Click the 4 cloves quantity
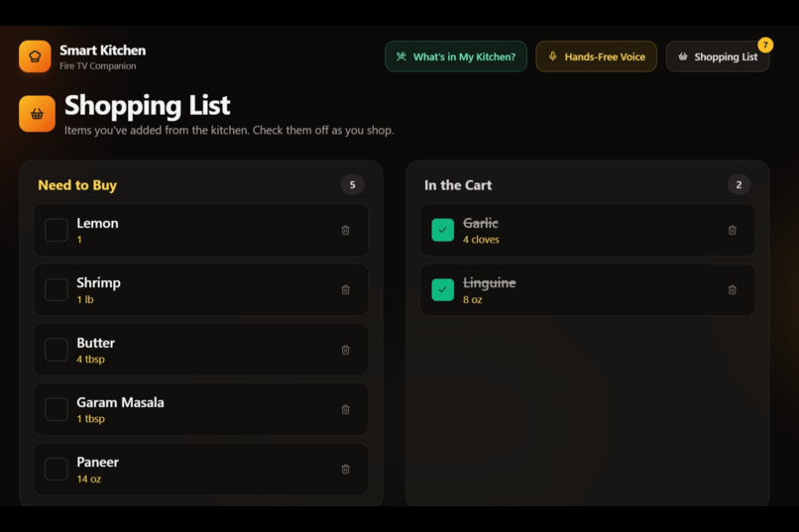This screenshot has width=799, height=532. coord(481,240)
